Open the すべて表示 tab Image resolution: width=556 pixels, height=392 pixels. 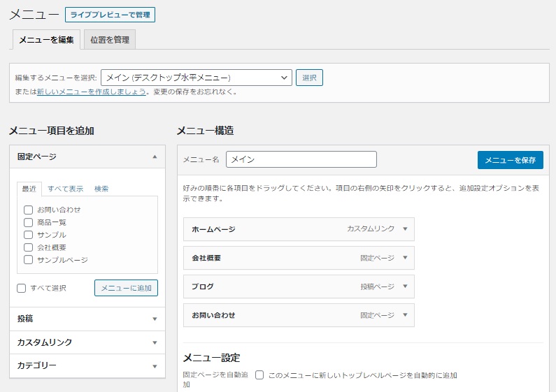click(x=66, y=189)
